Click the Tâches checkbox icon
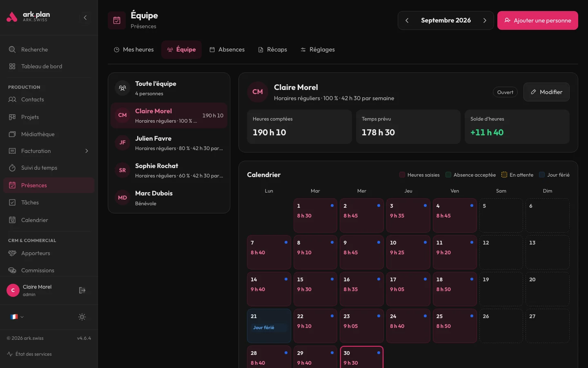Image resolution: width=588 pixels, height=368 pixels. 12,202
